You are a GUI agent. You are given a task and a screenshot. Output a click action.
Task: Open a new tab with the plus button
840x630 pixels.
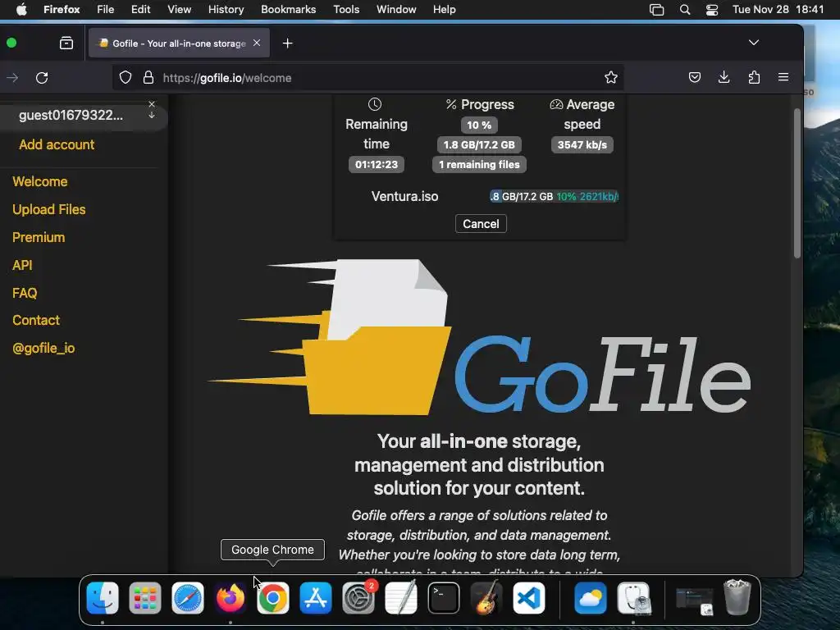click(288, 43)
